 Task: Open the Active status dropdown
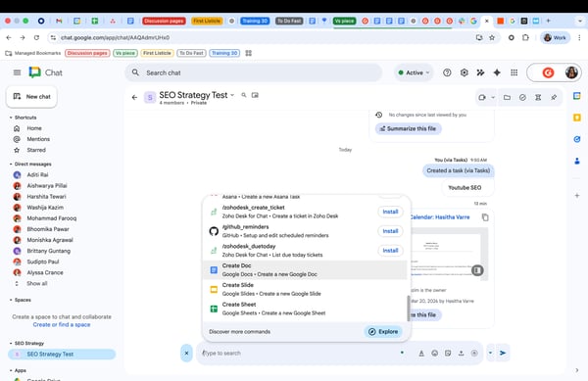click(x=414, y=72)
